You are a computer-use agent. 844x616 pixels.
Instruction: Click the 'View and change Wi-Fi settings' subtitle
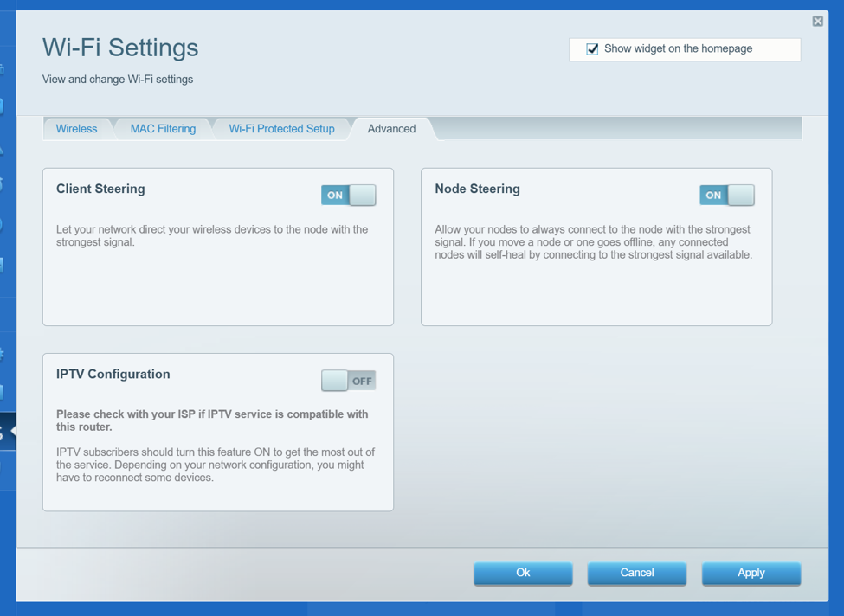tap(118, 80)
